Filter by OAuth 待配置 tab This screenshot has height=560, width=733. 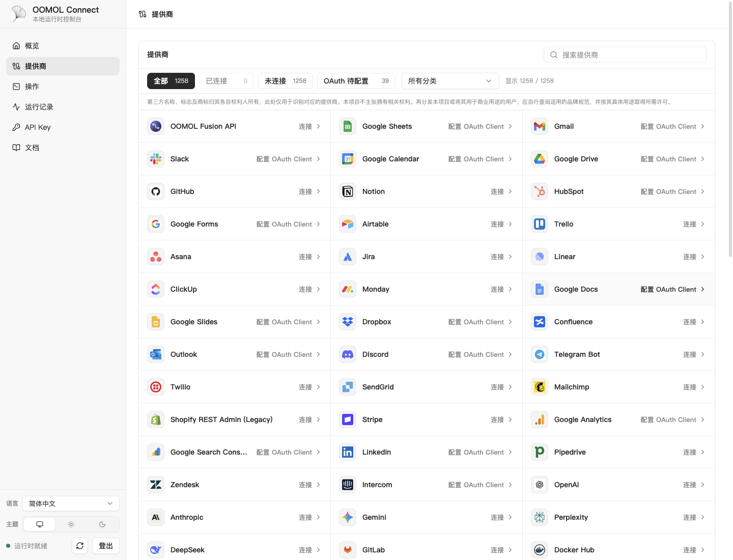356,81
